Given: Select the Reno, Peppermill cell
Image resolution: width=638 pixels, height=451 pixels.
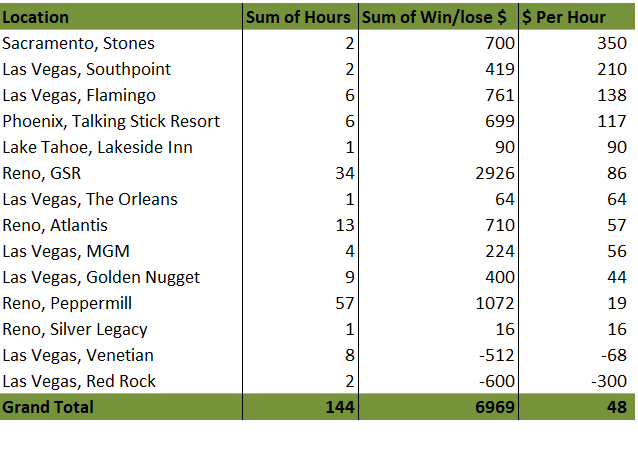Looking at the screenshot, I should (x=67, y=304).
